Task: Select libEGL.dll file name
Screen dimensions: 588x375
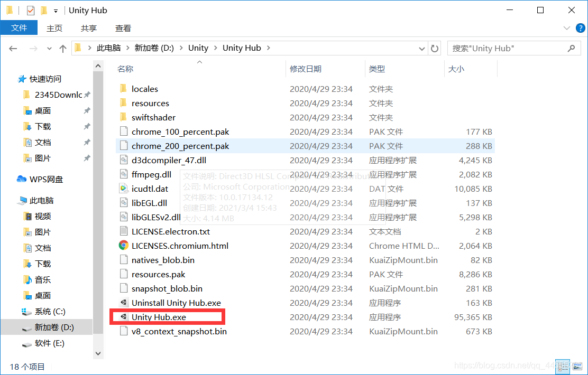Action: pos(149,203)
